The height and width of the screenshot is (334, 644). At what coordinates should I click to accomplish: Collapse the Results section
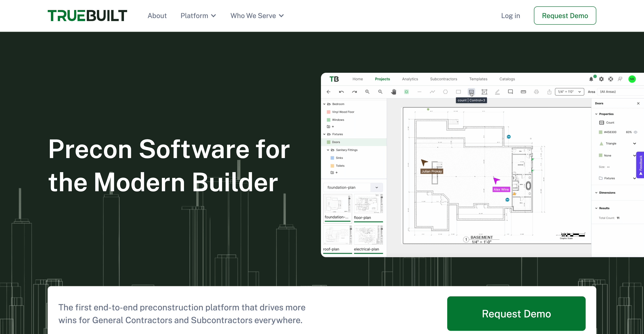(x=596, y=208)
